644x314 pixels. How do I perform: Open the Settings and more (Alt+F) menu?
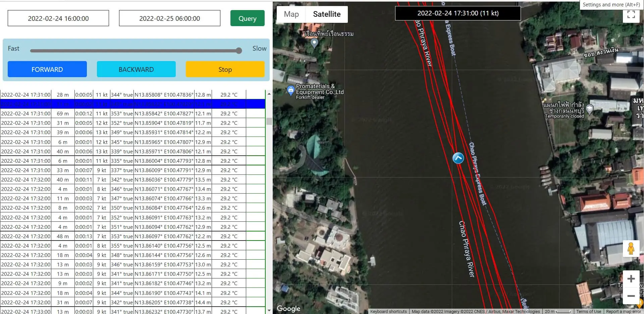[x=611, y=5]
